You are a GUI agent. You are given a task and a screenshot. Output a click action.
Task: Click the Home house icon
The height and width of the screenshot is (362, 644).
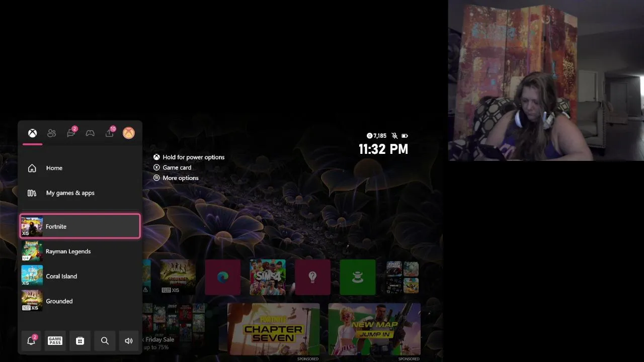click(32, 168)
